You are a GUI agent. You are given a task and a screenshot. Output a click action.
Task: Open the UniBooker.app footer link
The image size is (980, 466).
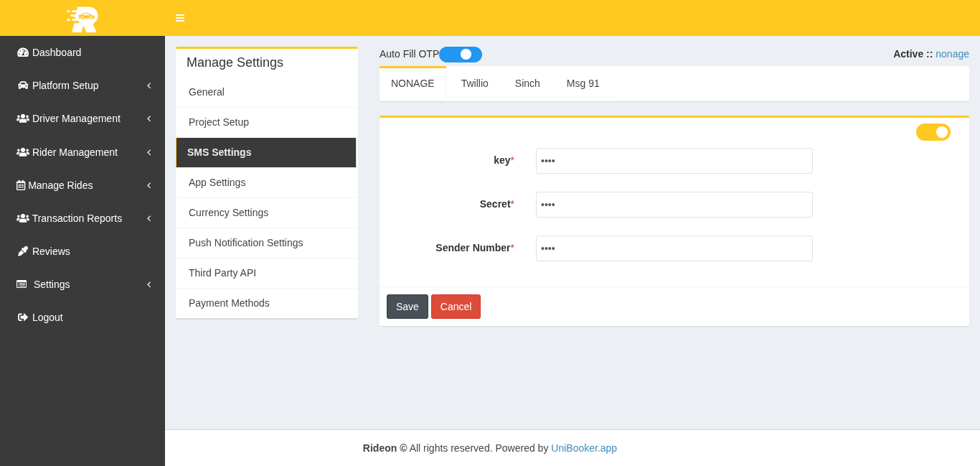tap(583, 448)
